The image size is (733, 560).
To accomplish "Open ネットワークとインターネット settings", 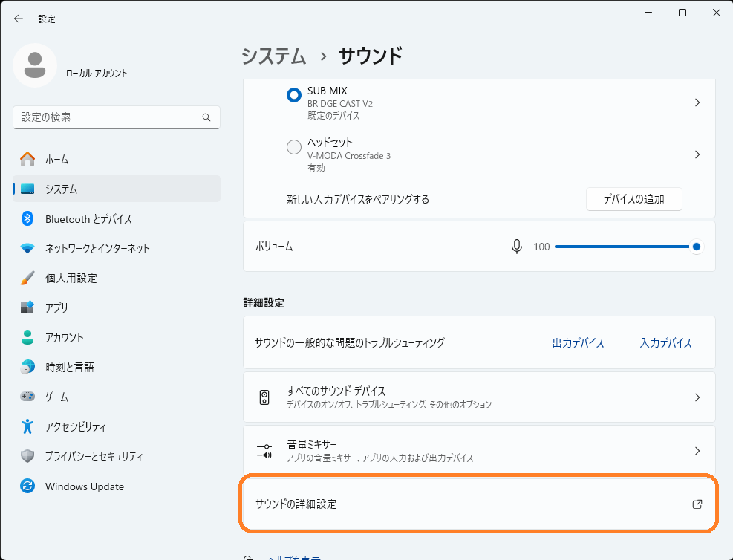I will pyautogui.click(x=117, y=248).
